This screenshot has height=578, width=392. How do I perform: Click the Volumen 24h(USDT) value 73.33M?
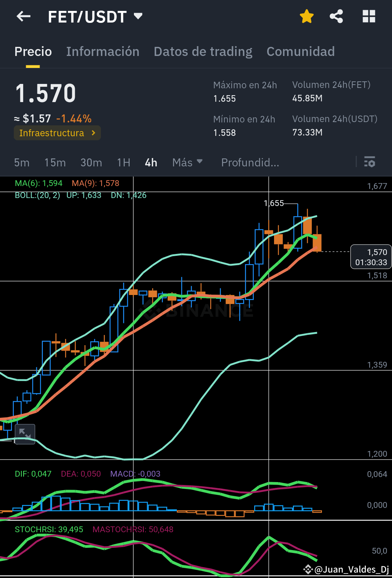pyautogui.click(x=307, y=132)
